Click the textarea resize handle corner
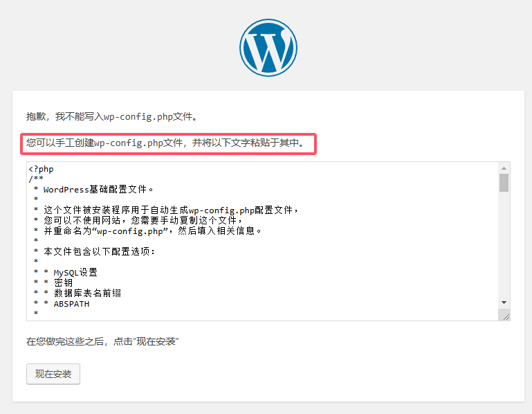The image size is (532, 414). pos(505,316)
